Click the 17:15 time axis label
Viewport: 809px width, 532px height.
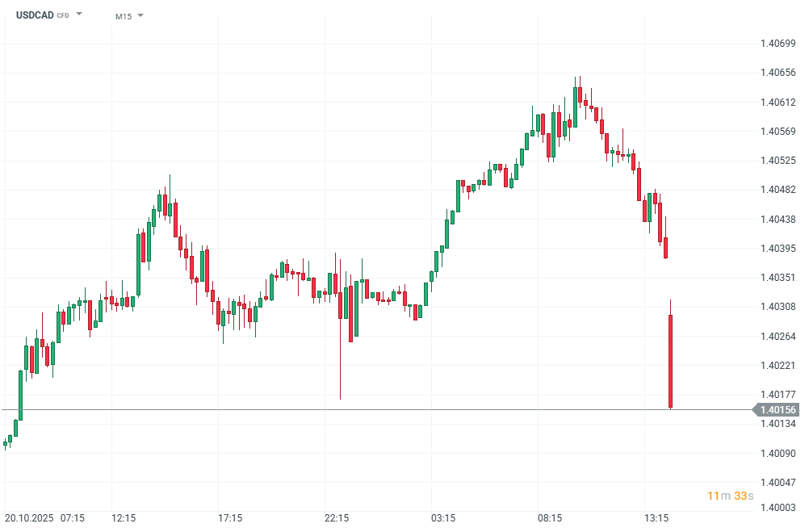[230, 517]
